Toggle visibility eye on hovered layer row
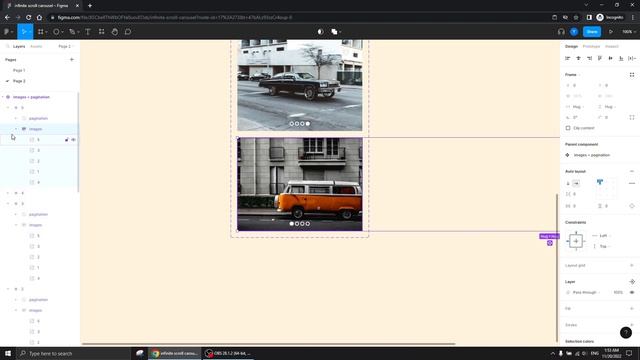This screenshot has height=360, width=640. pos(73,140)
